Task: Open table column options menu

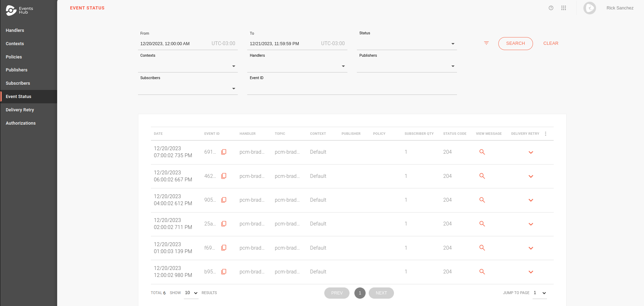Action: click(x=545, y=134)
